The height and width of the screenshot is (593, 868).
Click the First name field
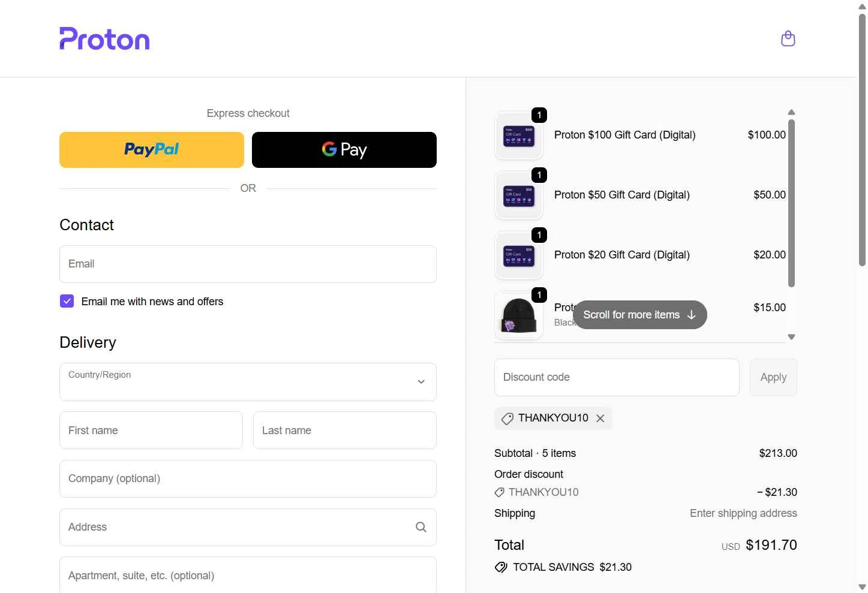(x=151, y=431)
